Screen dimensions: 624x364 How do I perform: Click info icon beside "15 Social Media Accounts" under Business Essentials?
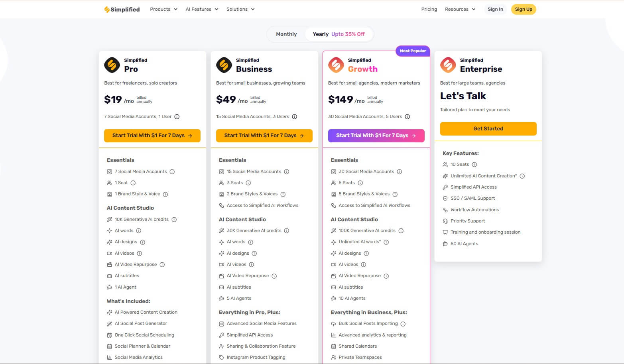pos(287,172)
